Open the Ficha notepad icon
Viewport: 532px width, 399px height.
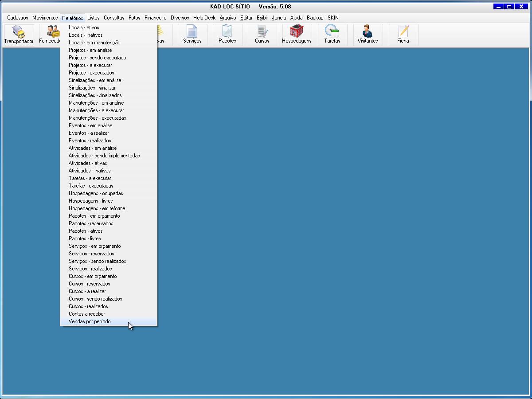click(403, 35)
